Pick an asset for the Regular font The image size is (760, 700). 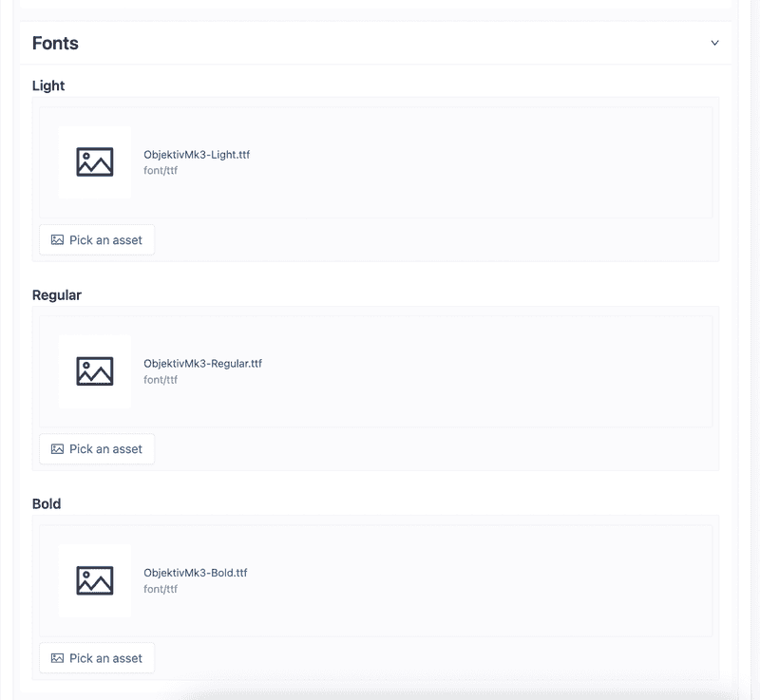[97, 449]
